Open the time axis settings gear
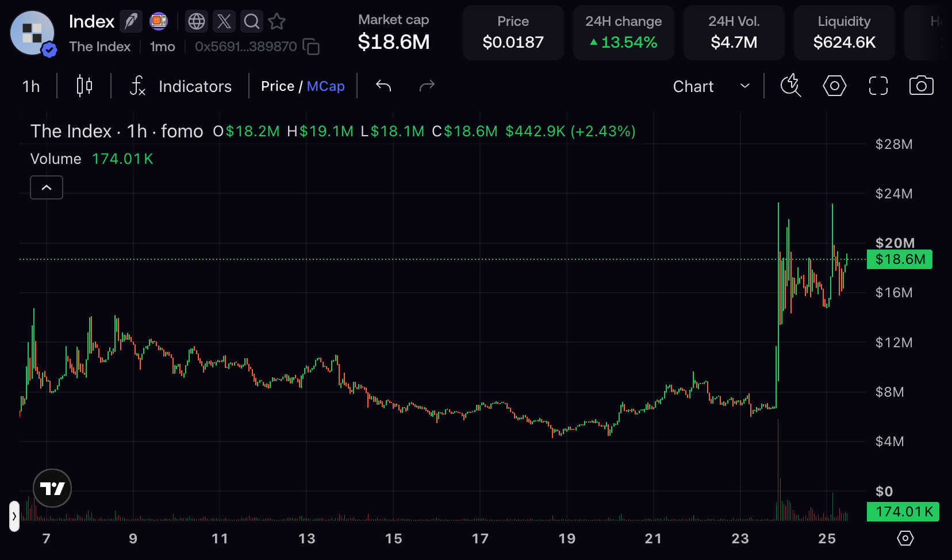The height and width of the screenshot is (560, 952). tap(905, 539)
